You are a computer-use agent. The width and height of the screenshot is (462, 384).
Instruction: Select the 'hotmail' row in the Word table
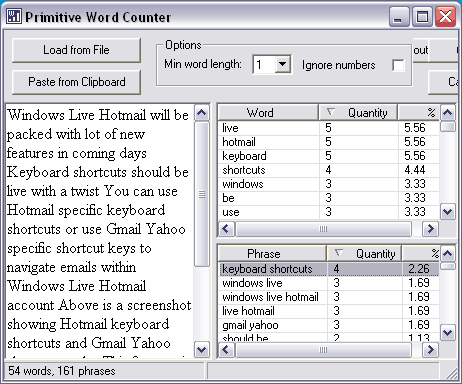329,142
